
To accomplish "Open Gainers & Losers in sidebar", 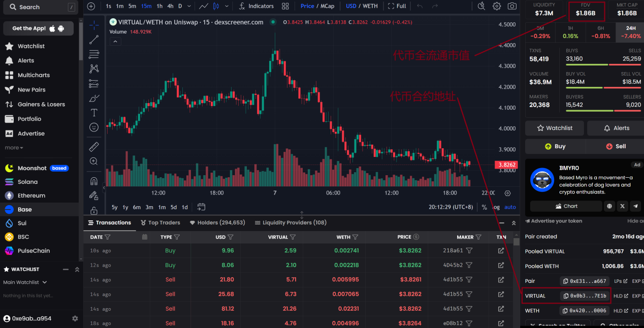I will pos(41,105).
